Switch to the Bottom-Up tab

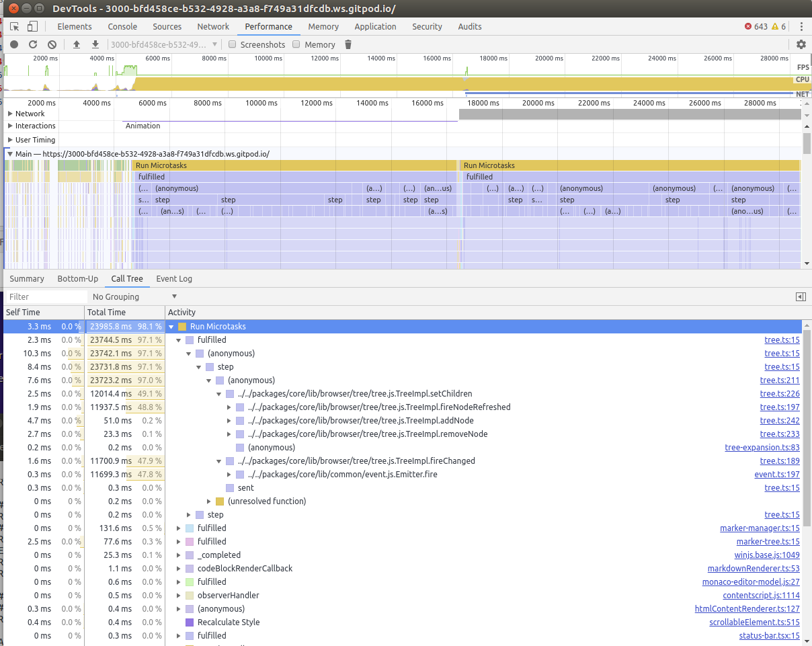[78, 279]
